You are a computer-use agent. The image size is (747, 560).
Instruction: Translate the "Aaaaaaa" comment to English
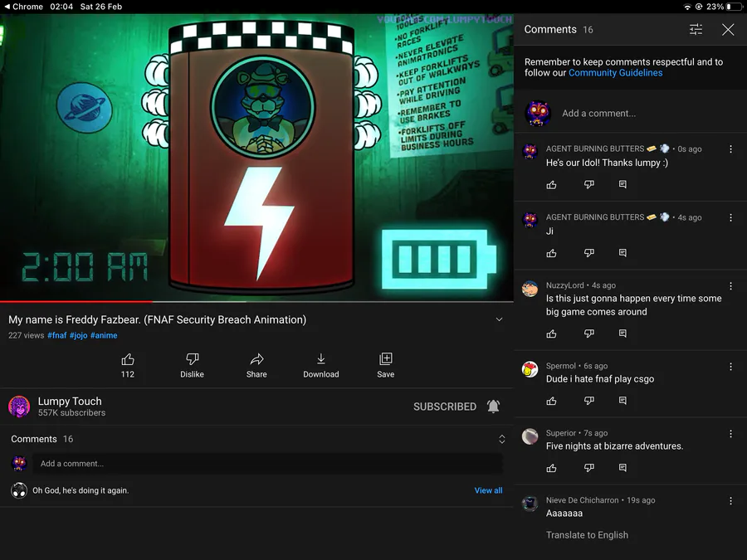click(x=587, y=535)
